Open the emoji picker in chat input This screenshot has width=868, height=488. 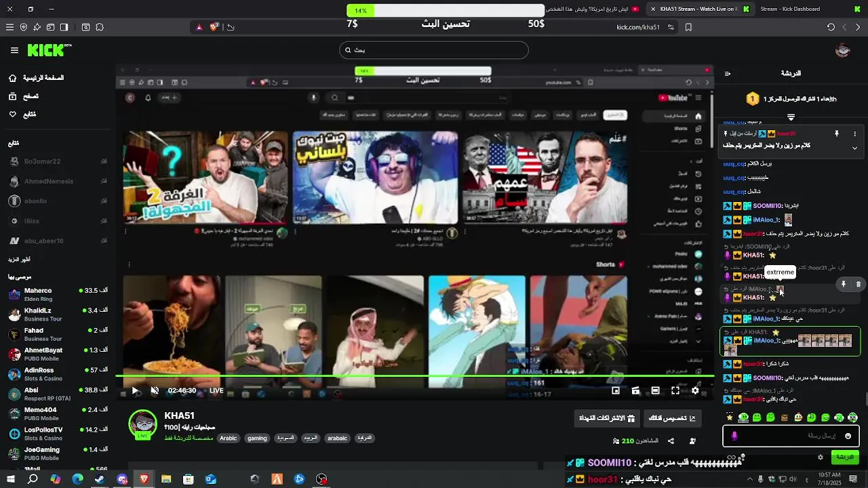[x=848, y=436]
